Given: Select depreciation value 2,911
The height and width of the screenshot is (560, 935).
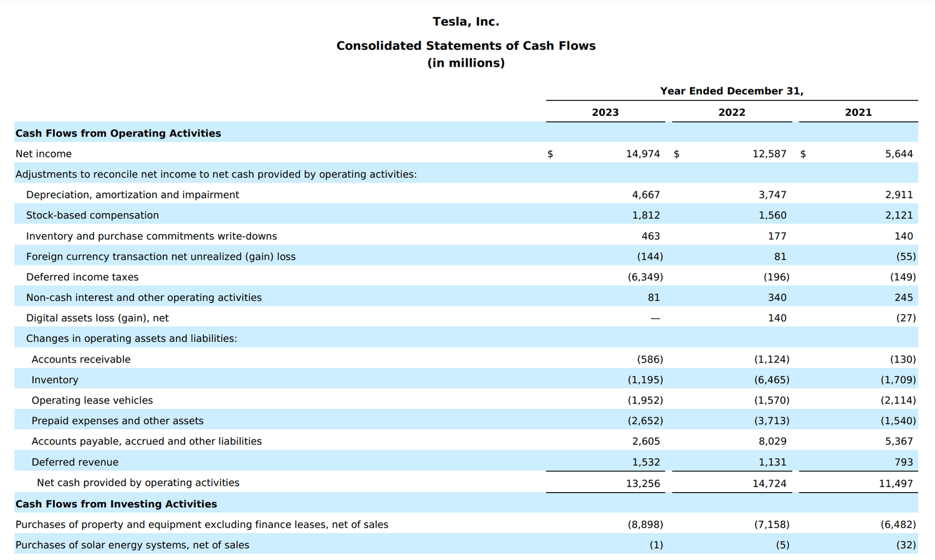Looking at the screenshot, I should point(899,195).
